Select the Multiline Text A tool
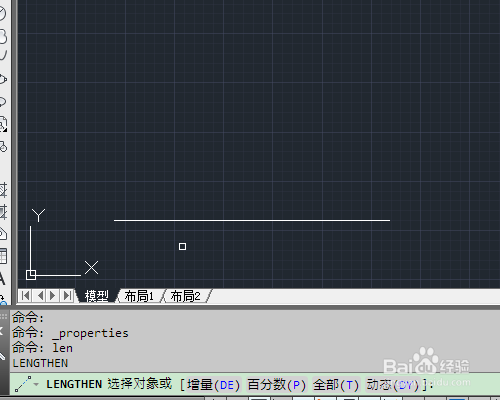Screen dimensions: 500x400 coord(2,278)
